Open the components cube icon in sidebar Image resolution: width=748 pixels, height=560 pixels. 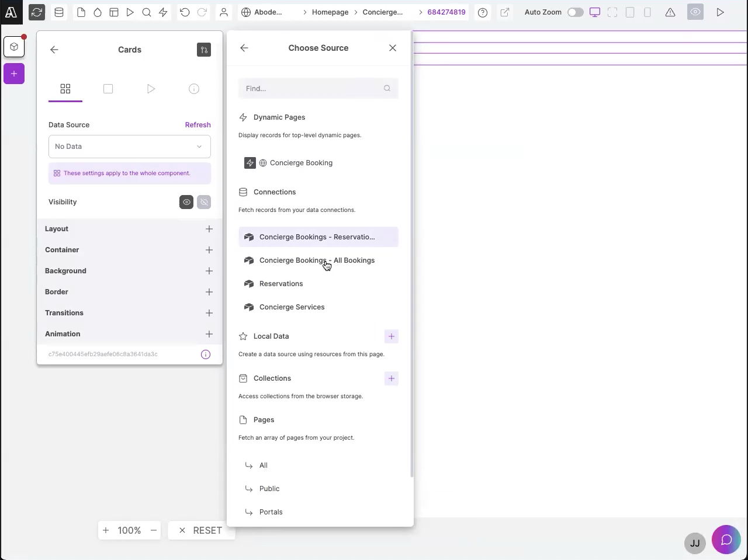(14, 47)
